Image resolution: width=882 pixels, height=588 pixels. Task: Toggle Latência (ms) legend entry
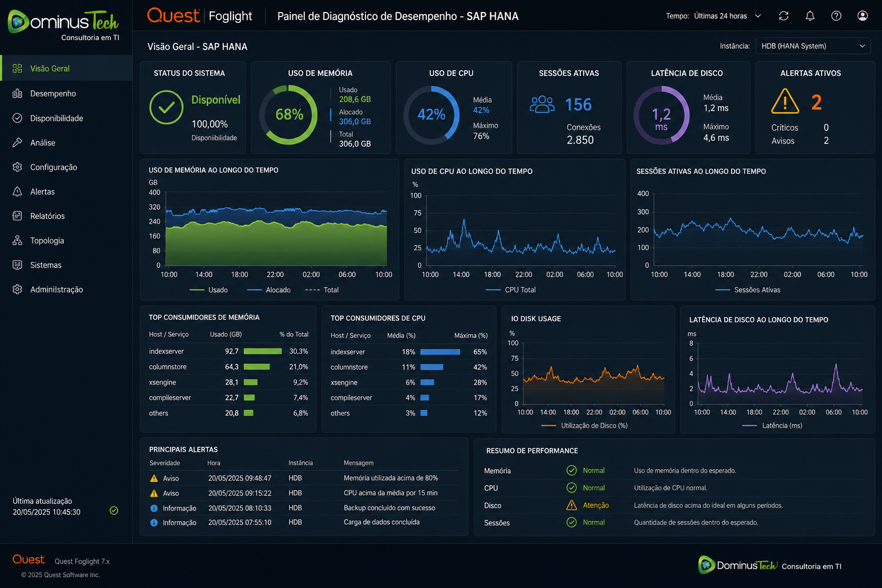pyautogui.click(x=772, y=425)
